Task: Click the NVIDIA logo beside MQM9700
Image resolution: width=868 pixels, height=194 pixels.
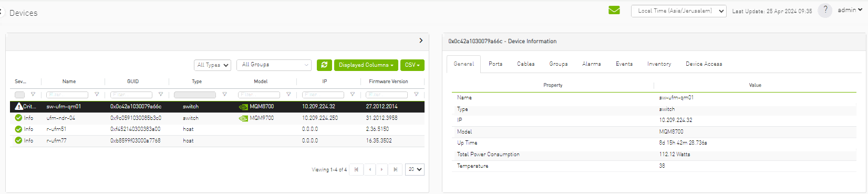Action: (243, 118)
